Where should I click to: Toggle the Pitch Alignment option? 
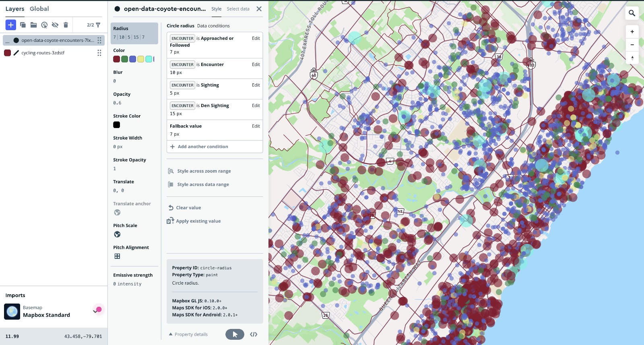117,256
